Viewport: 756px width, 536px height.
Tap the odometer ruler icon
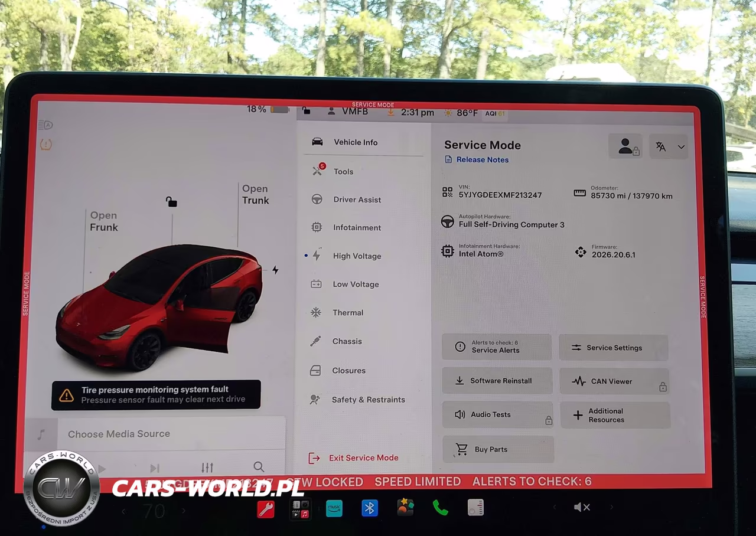579,193
